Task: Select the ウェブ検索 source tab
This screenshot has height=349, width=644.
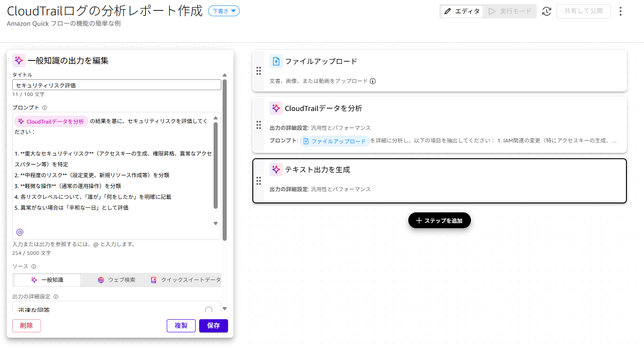Action: coord(116,280)
